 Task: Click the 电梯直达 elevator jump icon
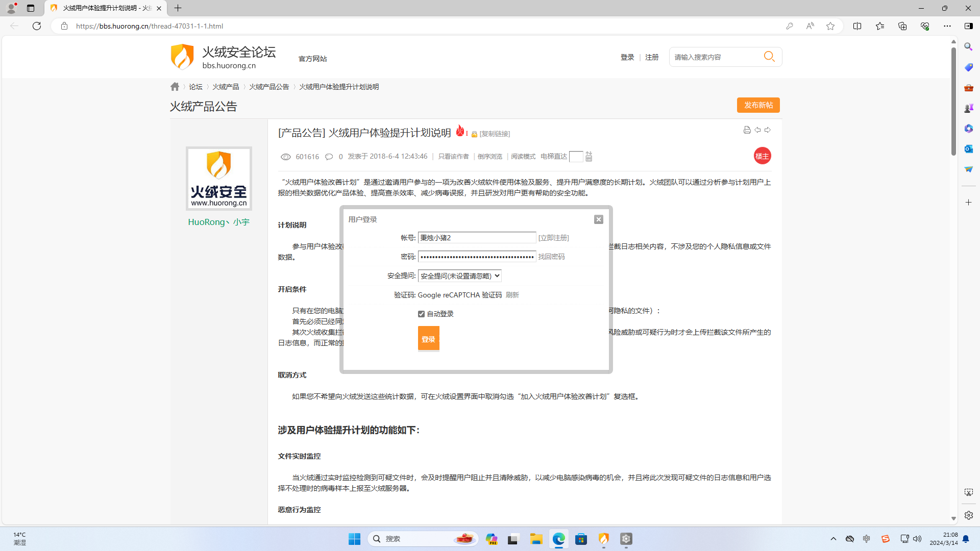coord(588,157)
